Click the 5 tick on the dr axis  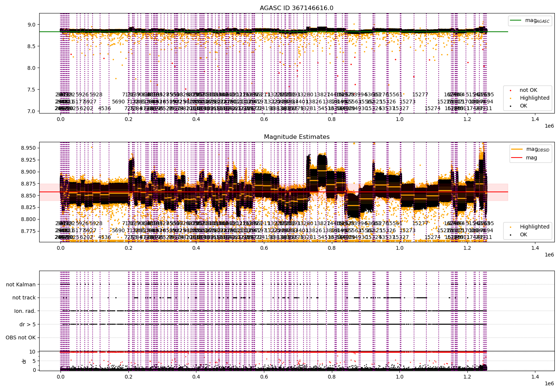tap(34, 361)
